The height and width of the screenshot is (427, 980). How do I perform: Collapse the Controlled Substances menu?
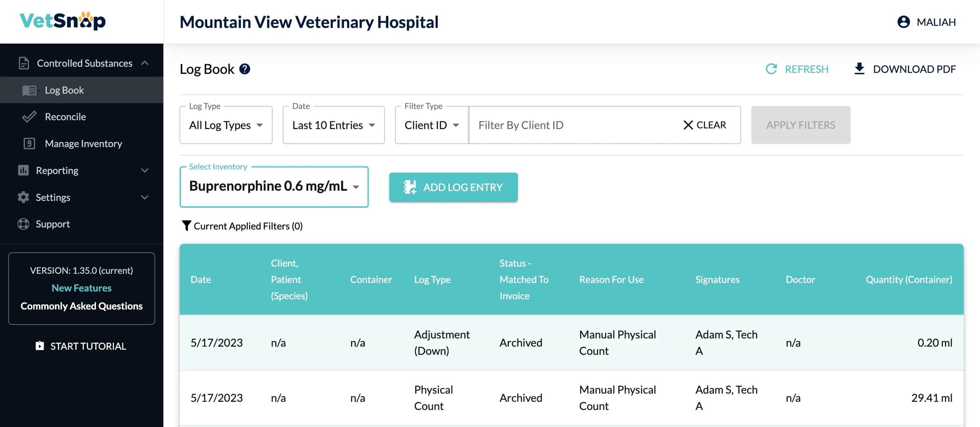145,63
